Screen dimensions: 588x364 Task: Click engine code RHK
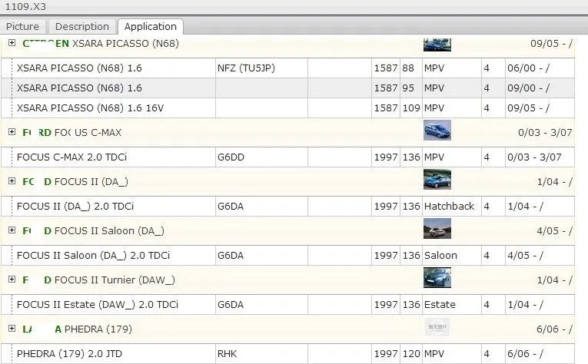click(228, 353)
